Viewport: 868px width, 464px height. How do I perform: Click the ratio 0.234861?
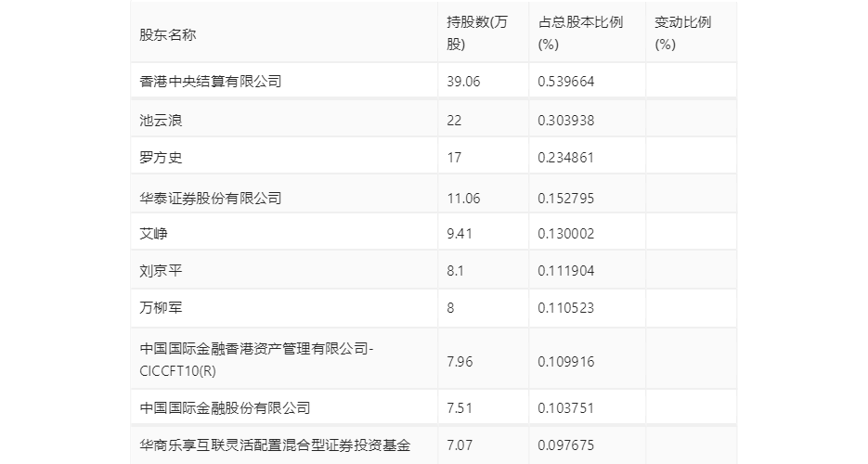pyautogui.click(x=565, y=158)
